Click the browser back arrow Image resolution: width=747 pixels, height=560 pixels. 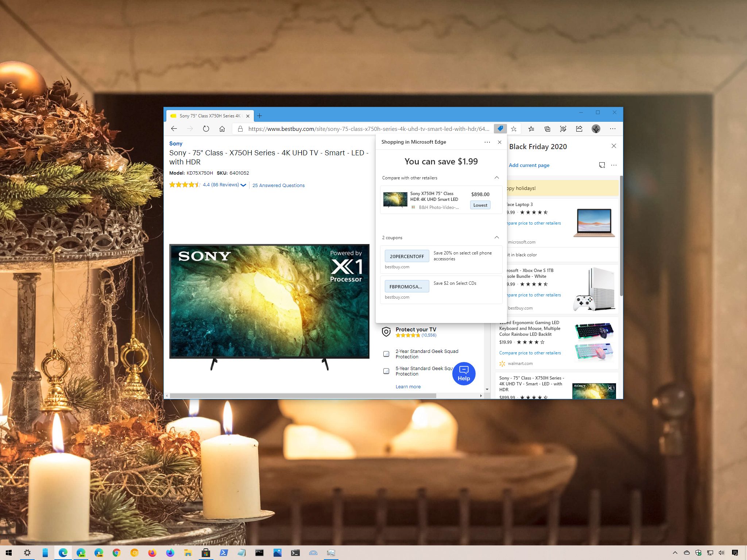tap(174, 129)
